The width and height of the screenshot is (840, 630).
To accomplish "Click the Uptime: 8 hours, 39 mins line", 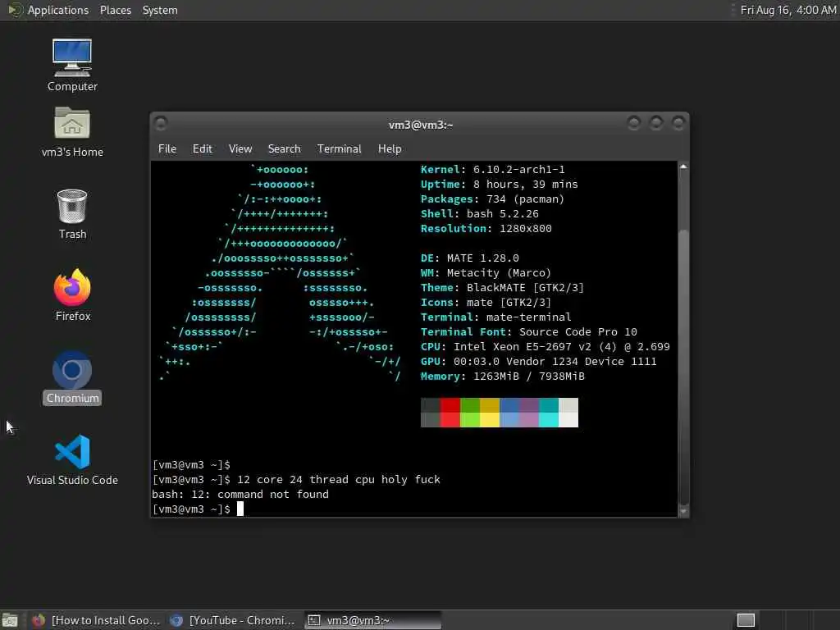I will pos(499,185).
